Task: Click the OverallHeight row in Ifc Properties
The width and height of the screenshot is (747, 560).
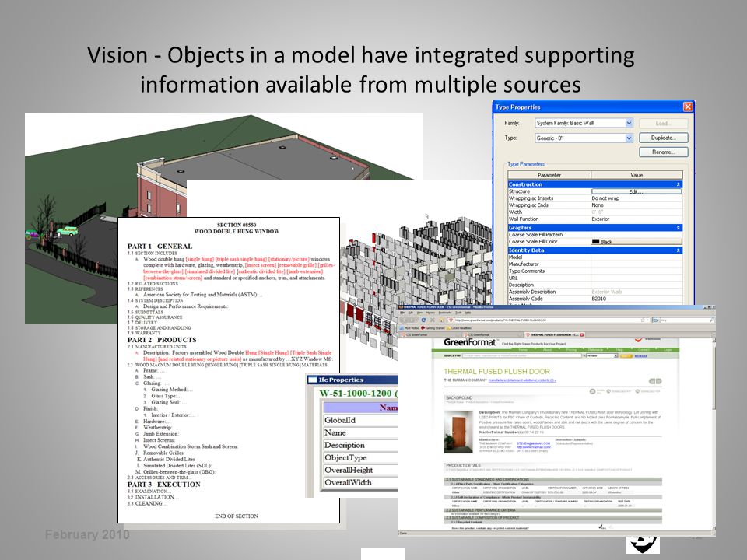Action: click(360, 470)
